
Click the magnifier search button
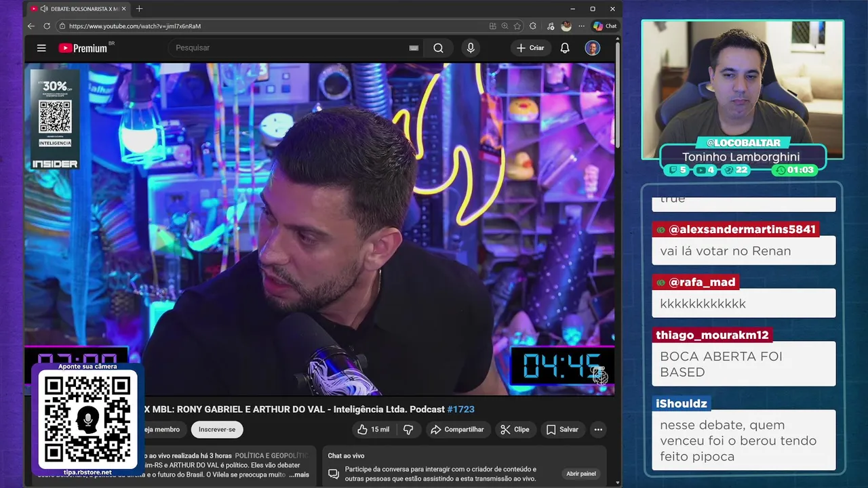438,48
